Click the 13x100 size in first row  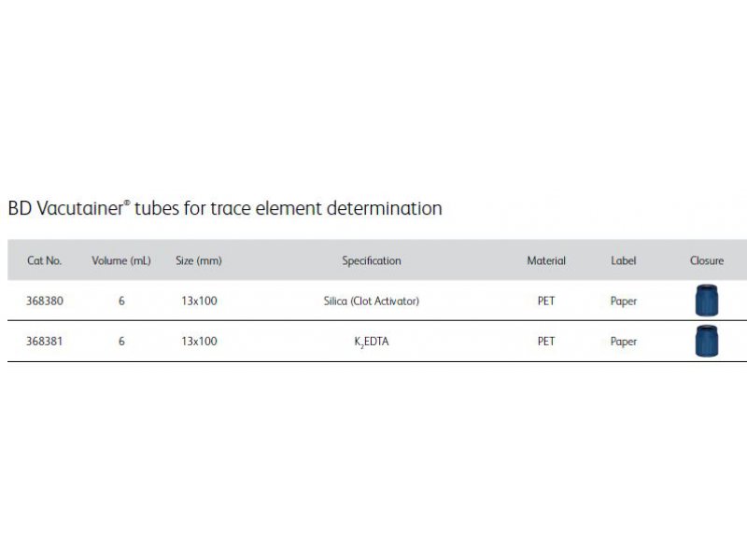(199, 301)
